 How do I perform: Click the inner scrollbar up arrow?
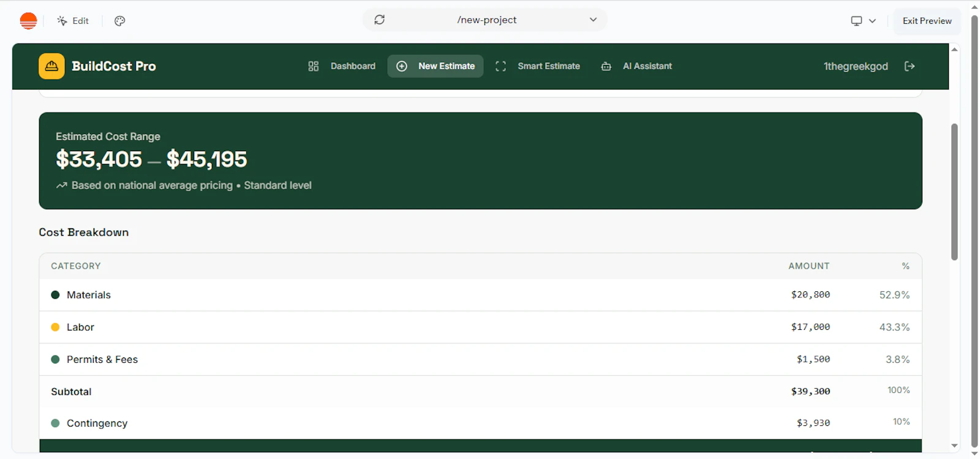954,50
